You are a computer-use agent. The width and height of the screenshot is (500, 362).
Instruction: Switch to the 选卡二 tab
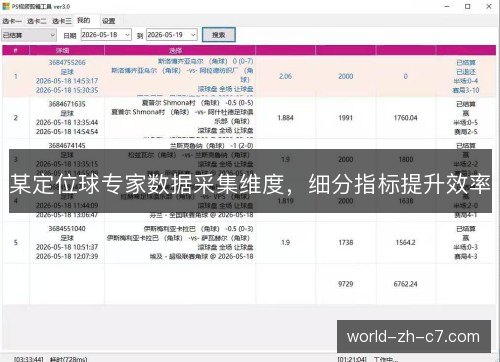tap(37, 21)
